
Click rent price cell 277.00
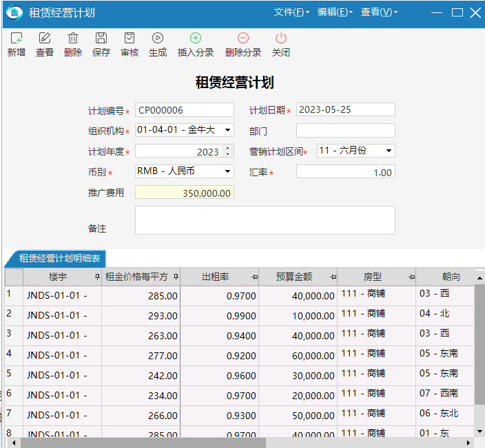pos(141,356)
